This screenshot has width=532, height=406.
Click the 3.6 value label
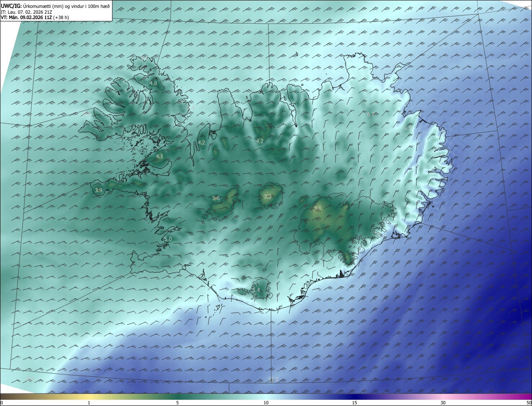point(216,198)
